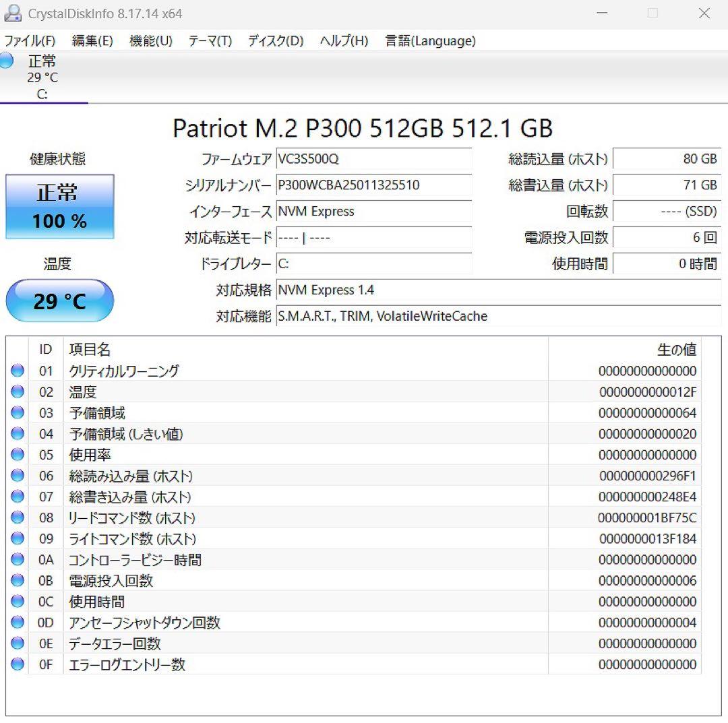Click the status indicator for 電源投入回数 row

pyautogui.click(x=17, y=580)
